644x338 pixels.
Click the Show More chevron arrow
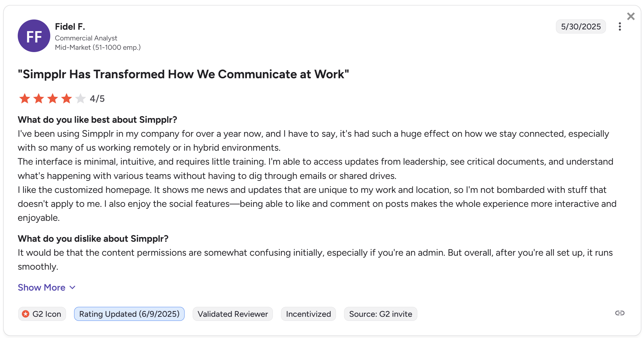72,288
